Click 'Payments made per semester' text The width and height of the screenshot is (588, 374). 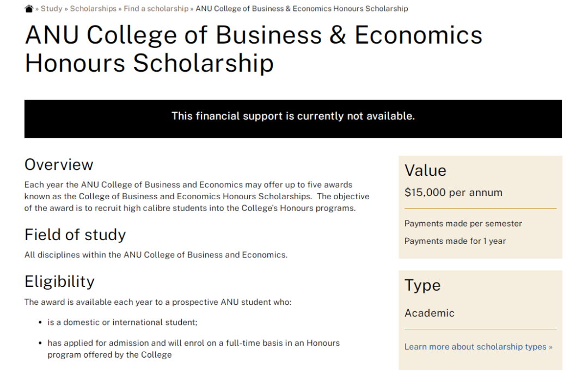(463, 224)
